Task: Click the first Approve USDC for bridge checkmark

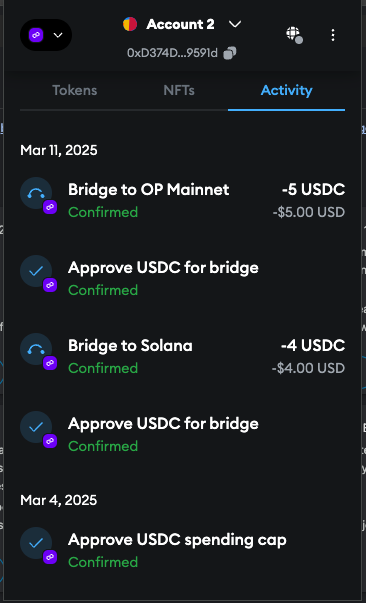Action: point(36,271)
